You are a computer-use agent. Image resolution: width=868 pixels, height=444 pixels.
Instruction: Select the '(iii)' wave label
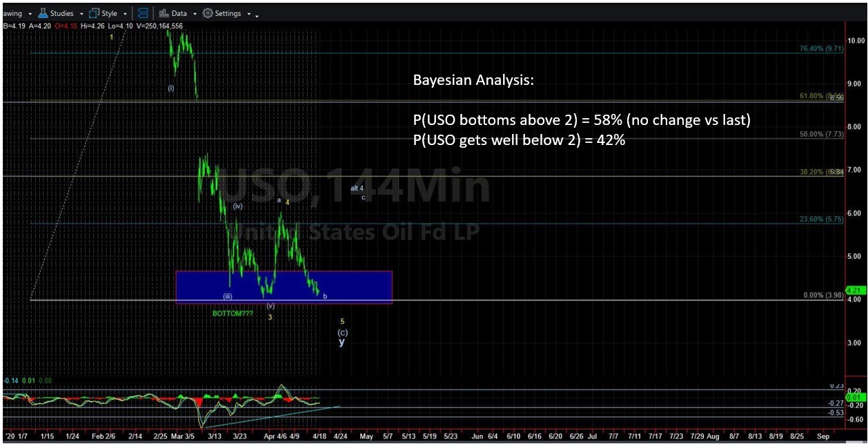click(x=227, y=296)
